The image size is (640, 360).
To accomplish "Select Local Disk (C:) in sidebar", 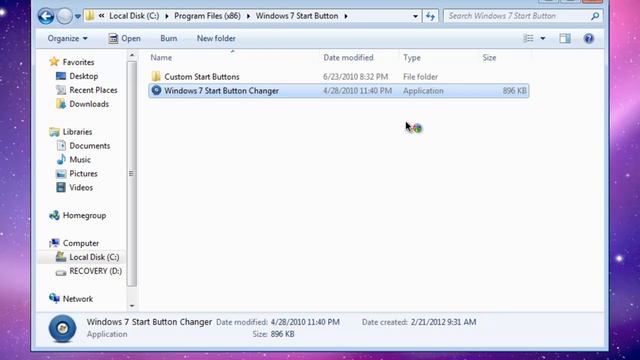I will [94, 257].
